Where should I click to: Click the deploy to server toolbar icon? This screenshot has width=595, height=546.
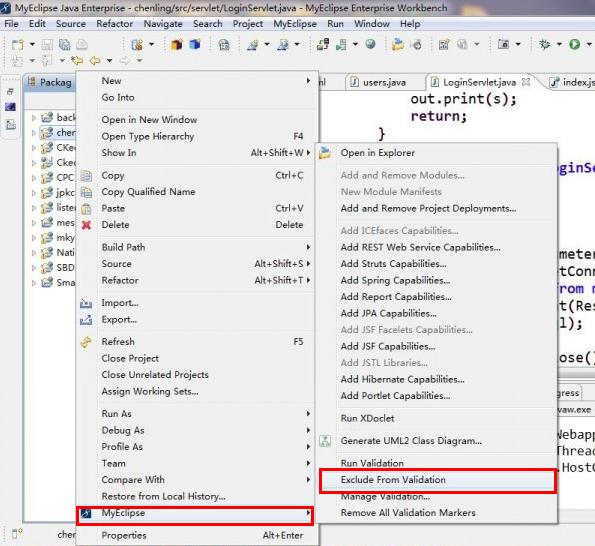(323, 45)
